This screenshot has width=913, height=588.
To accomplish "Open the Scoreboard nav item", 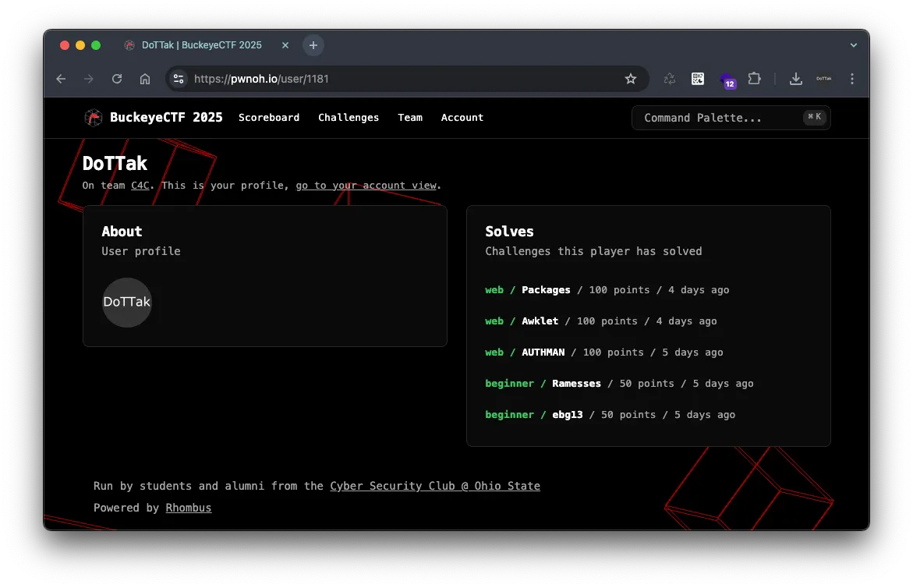I will tap(269, 118).
